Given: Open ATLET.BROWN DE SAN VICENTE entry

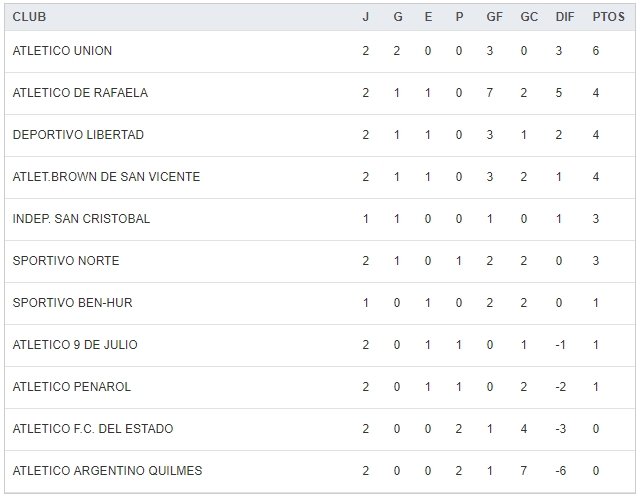Looking at the screenshot, I should (106, 177).
